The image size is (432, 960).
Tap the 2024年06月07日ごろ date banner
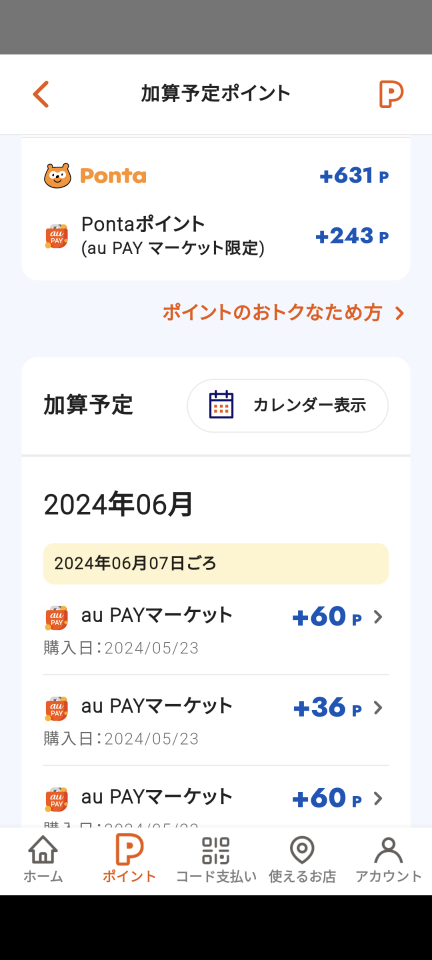point(216,563)
